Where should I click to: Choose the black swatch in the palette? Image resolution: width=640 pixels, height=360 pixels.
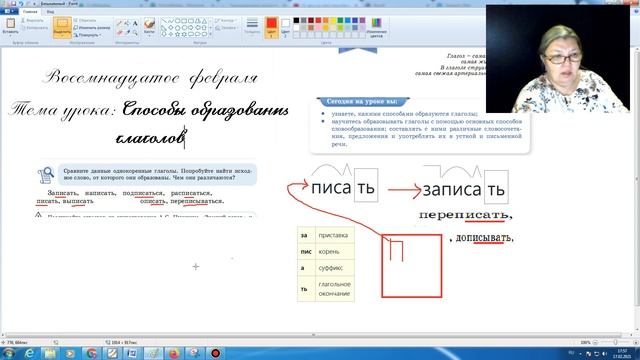click(x=296, y=20)
